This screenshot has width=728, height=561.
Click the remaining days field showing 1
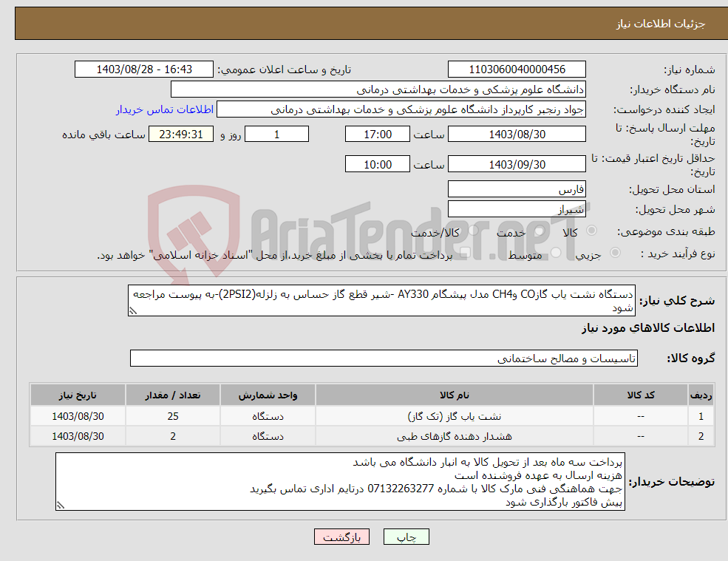coord(276,135)
